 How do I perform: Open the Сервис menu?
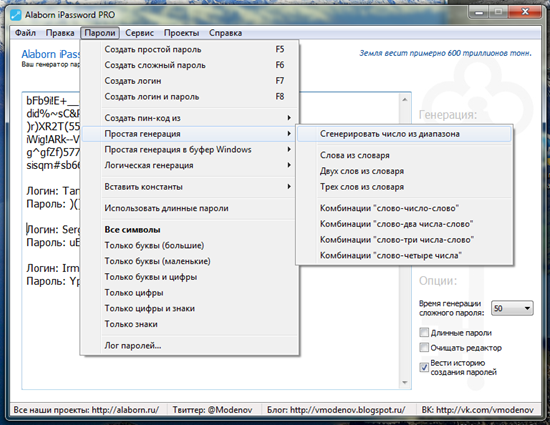(140, 33)
